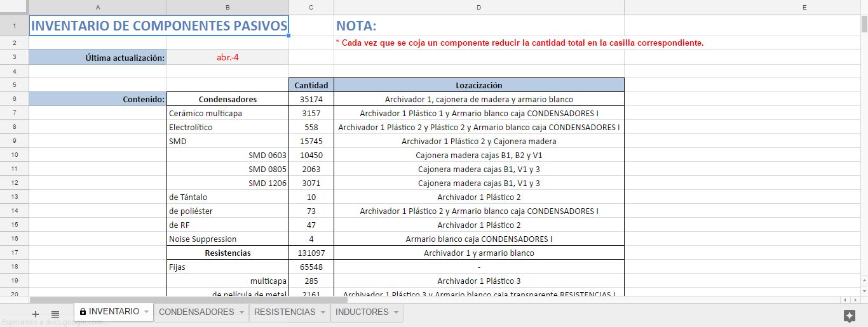The image size is (868, 327).
Task: Open INDUCTORES tab dropdown arrow
Action: click(x=396, y=312)
